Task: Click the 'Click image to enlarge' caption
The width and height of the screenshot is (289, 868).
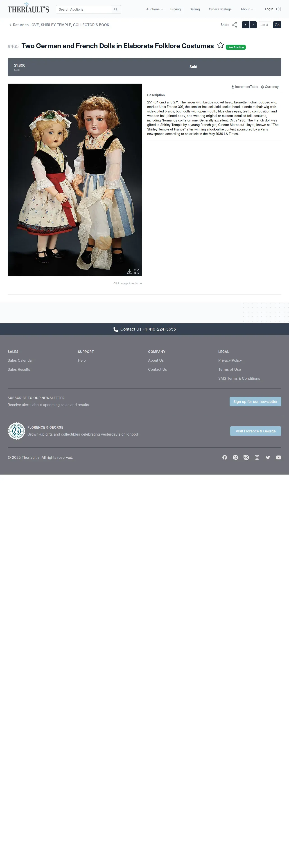Action: coord(128,284)
